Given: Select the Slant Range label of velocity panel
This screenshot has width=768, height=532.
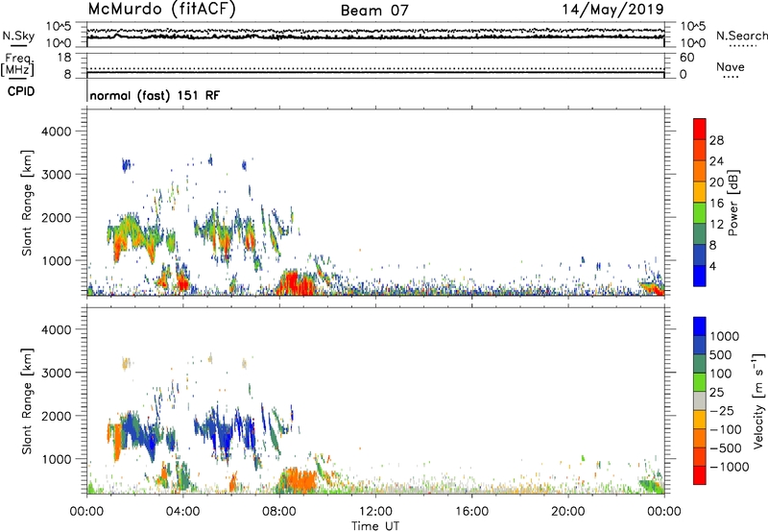Looking at the screenshot, I should (27, 401).
